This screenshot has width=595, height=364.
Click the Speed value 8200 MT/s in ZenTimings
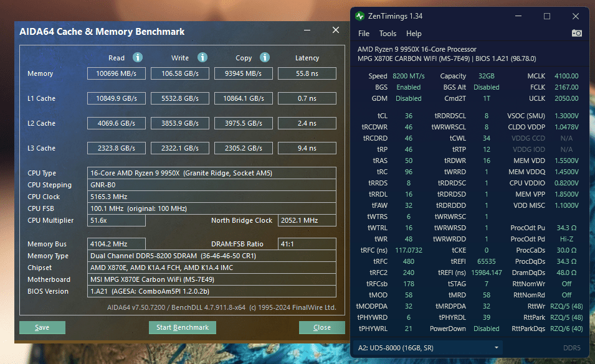pyautogui.click(x=408, y=76)
